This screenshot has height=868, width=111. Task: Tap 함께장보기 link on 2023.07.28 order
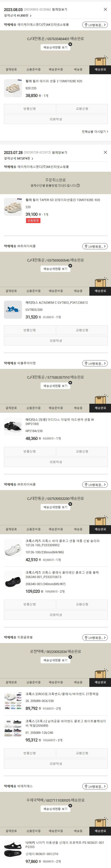tap(60, 153)
